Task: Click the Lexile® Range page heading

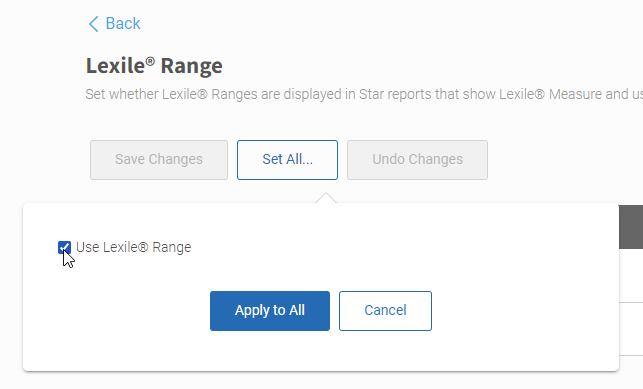Action: click(154, 66)
